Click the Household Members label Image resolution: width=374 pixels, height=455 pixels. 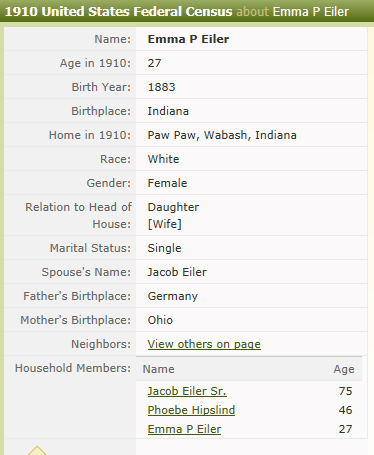73,368
